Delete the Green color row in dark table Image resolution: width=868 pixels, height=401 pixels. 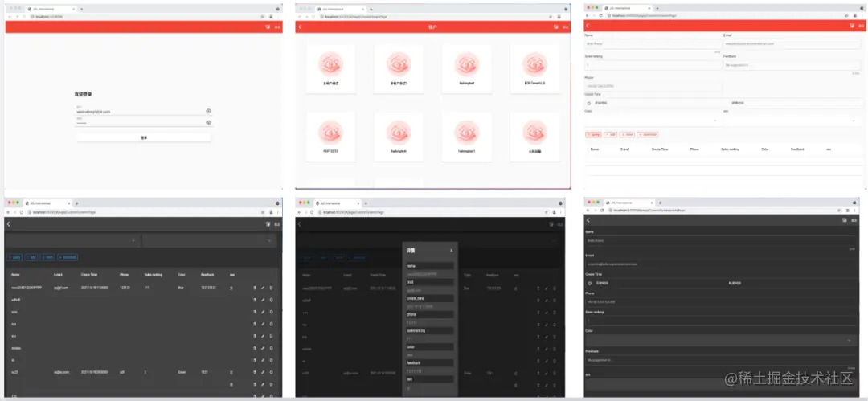pos(255,372)
